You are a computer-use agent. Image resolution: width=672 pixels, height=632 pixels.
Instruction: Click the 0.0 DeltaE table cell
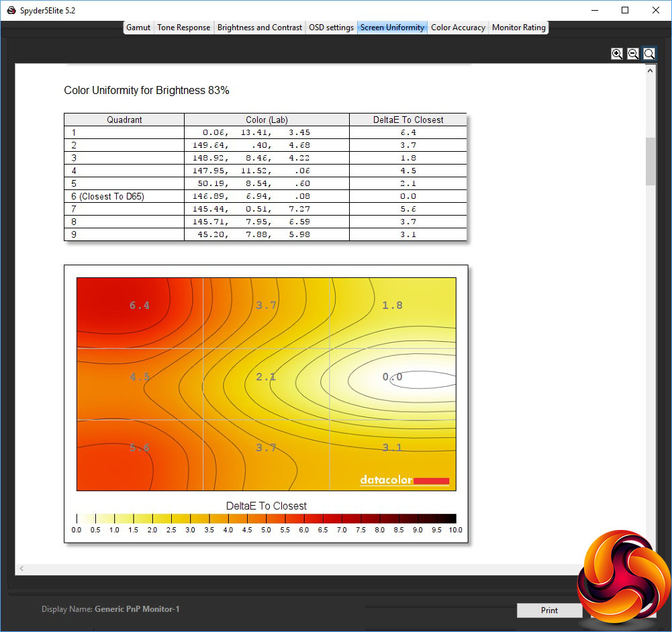tap(408, 196)
